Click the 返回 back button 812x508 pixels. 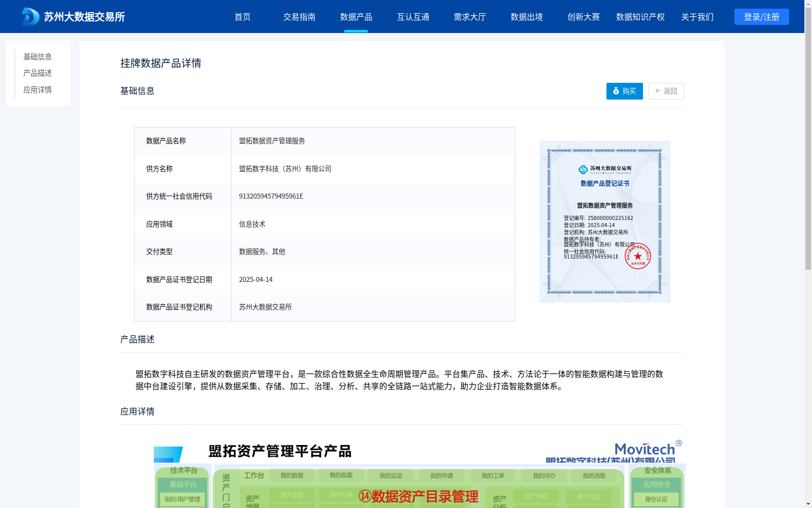coord(666,91)
